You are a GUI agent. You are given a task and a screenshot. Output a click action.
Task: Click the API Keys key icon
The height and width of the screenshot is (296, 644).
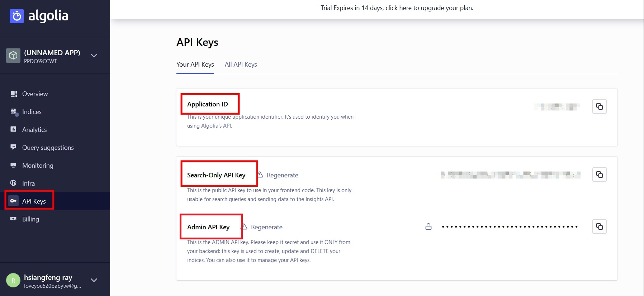click(13, 201)
